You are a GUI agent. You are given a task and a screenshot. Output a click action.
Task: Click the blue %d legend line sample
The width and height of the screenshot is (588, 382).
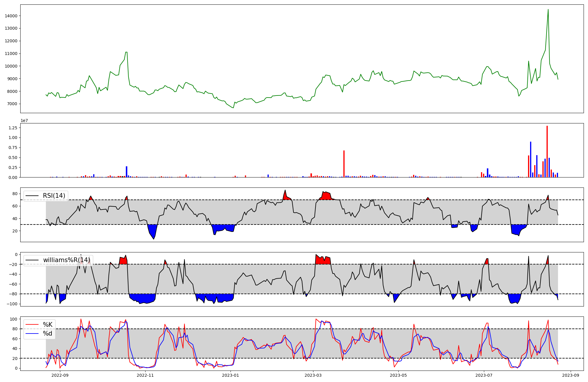[32, 333]
